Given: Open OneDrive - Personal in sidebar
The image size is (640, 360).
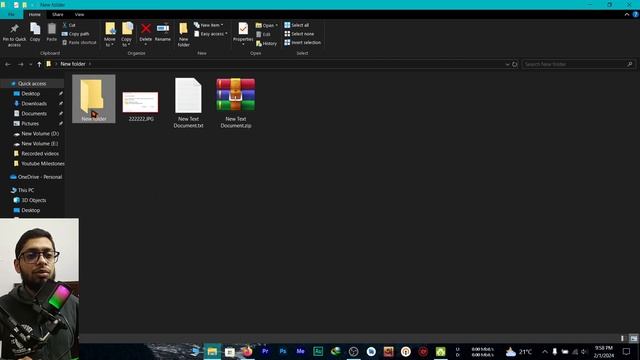Looking at the screenshot, I should 40,177.
